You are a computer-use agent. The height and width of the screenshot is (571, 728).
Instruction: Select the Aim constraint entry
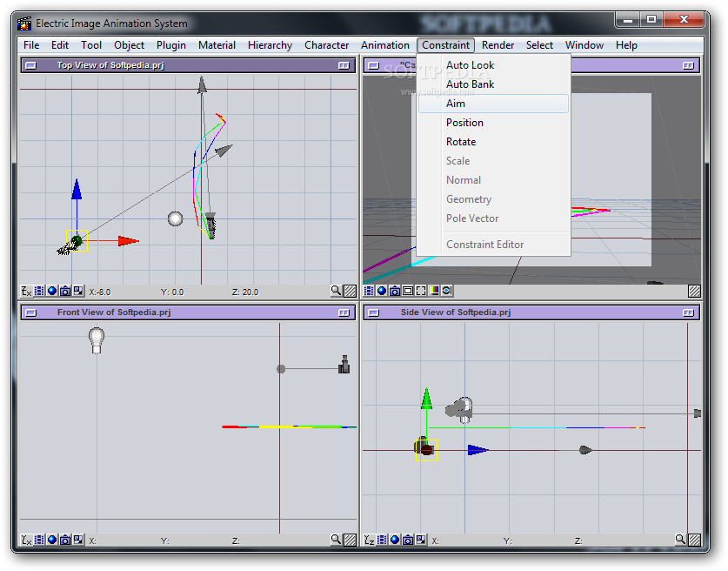coord(493,104)
